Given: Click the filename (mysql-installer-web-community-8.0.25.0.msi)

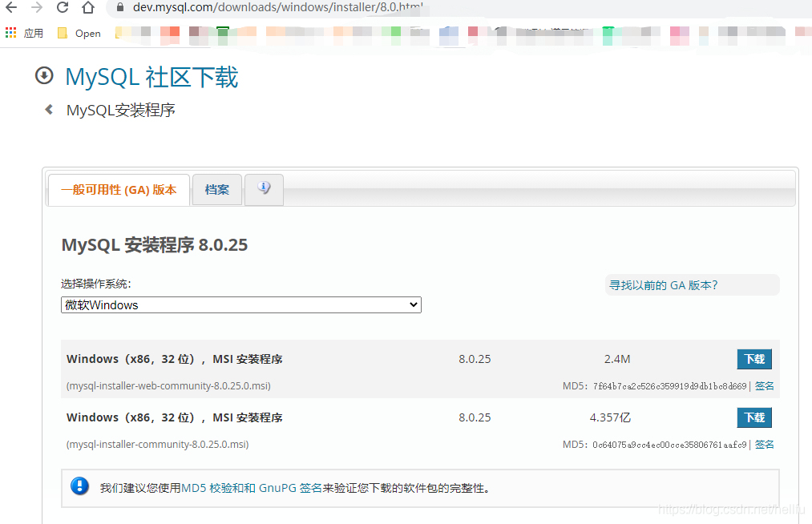Looking at the screenshot, I should point(168,385).
